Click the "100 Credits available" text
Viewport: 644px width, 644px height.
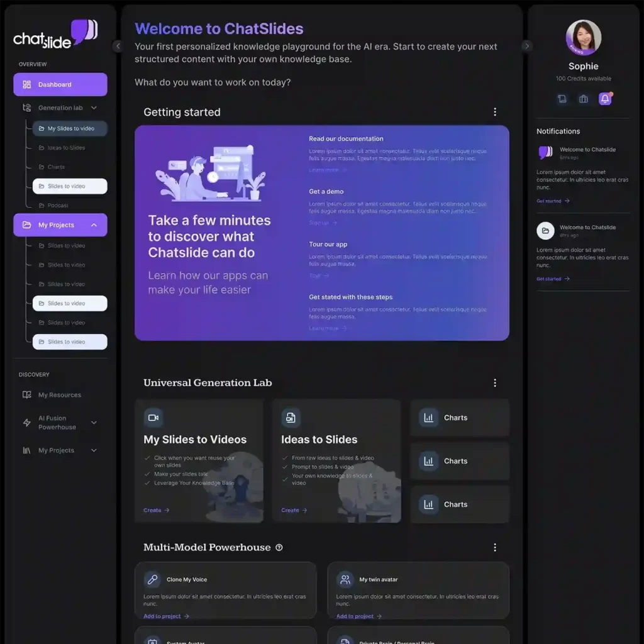click(x=583, y=79)
